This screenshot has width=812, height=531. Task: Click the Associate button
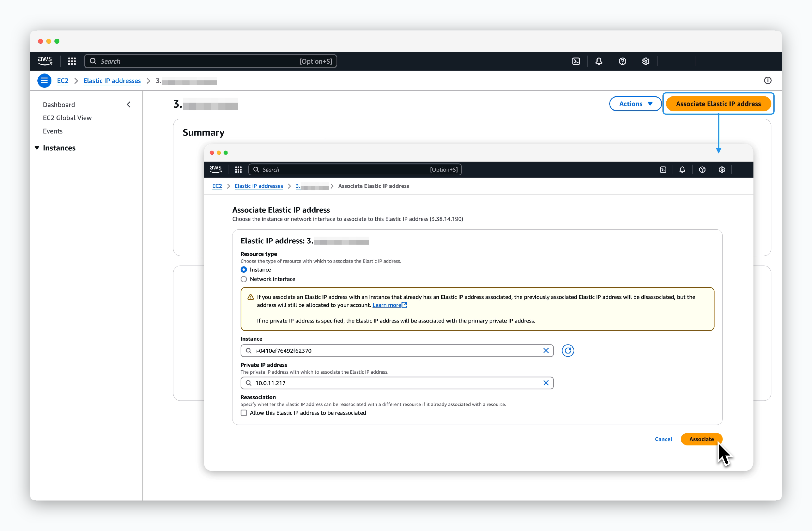(702, 439)
